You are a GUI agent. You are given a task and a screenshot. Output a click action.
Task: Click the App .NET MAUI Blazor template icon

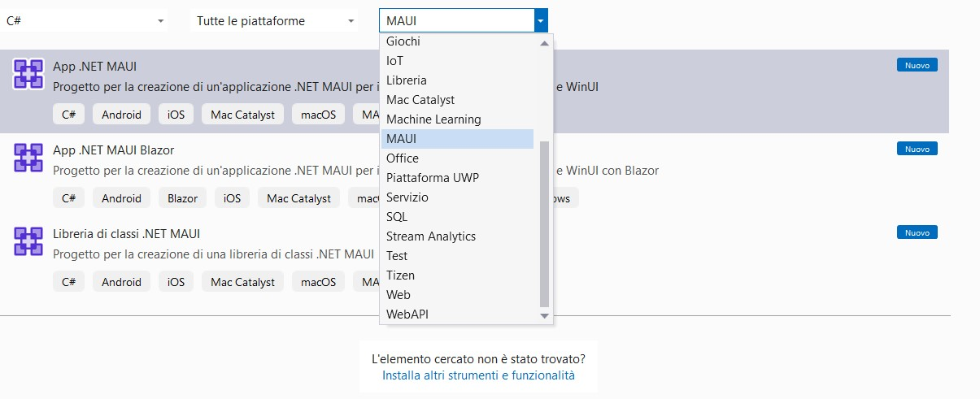[28, 158]
